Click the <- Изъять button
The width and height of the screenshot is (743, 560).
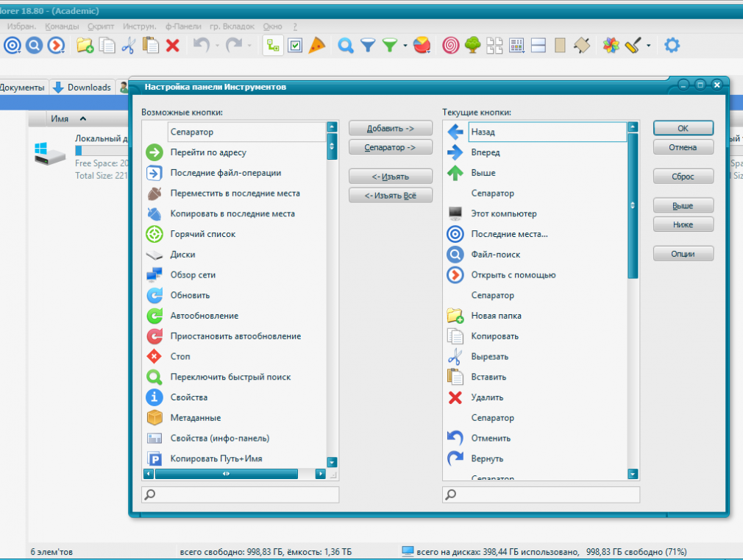click(391, 177)
